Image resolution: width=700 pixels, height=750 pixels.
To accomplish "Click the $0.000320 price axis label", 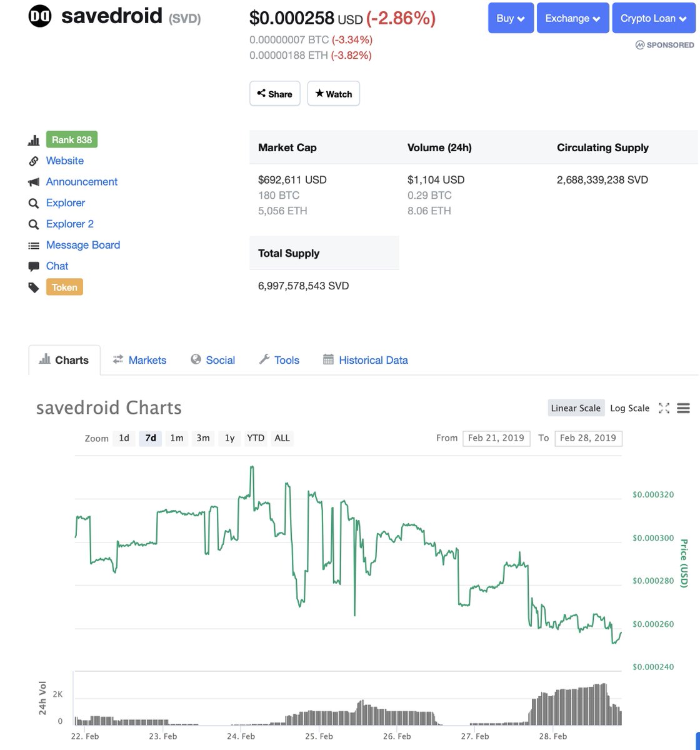I will [x=653, y=495].
